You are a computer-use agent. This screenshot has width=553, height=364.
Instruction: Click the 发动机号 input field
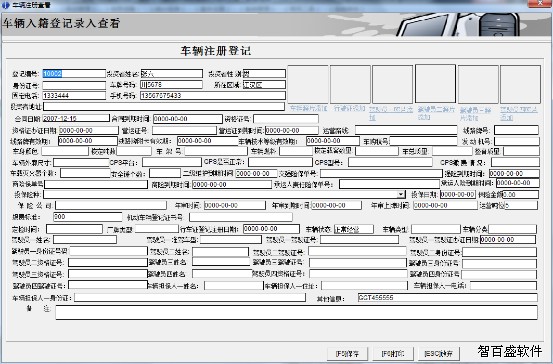(517, 141)
